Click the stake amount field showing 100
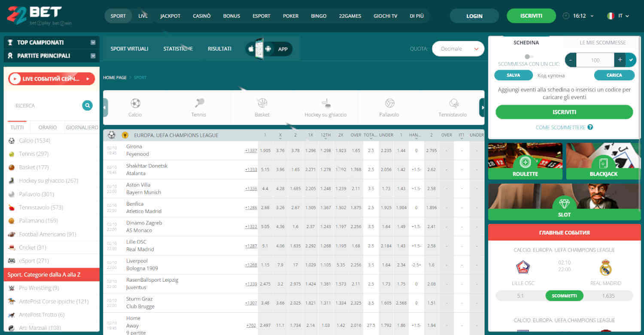This screenshot has width=644, height=335. [595, 60]
